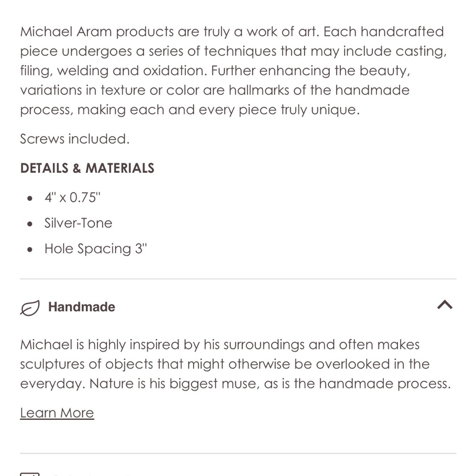Open the Learn More link

point(57,413)
